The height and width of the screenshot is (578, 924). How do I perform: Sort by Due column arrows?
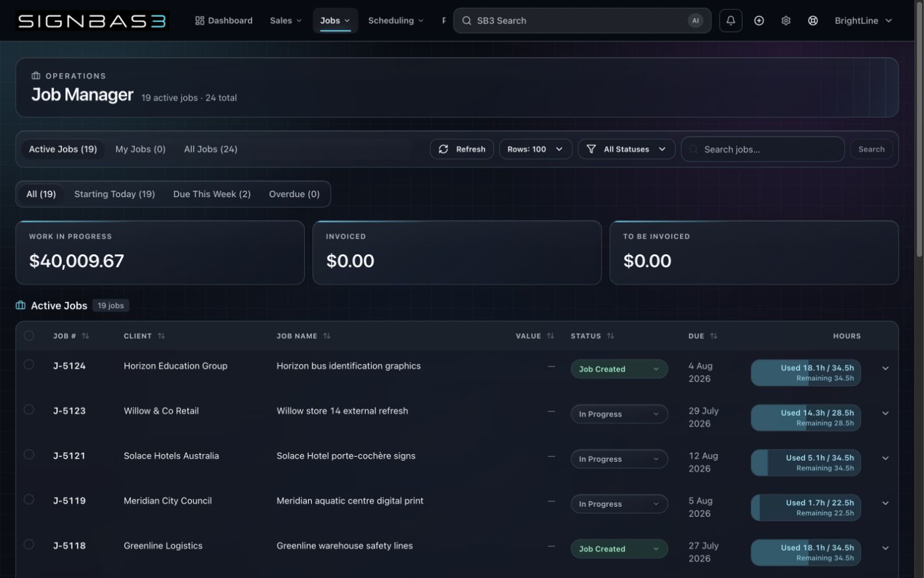[713, 336]
